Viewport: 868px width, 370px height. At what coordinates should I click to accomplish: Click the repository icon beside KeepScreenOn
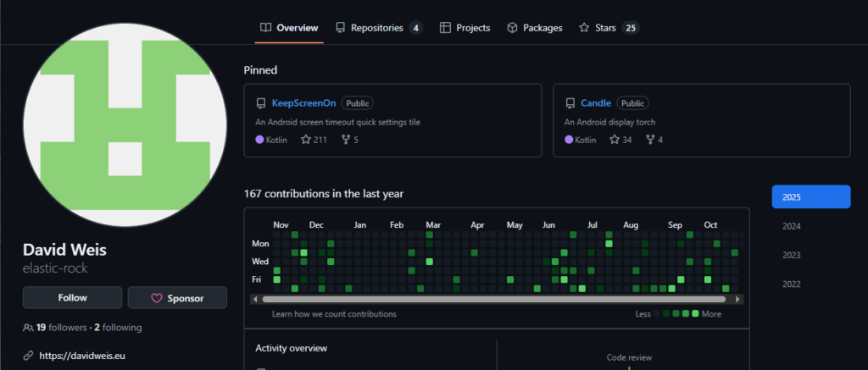(x=261, y=103)
